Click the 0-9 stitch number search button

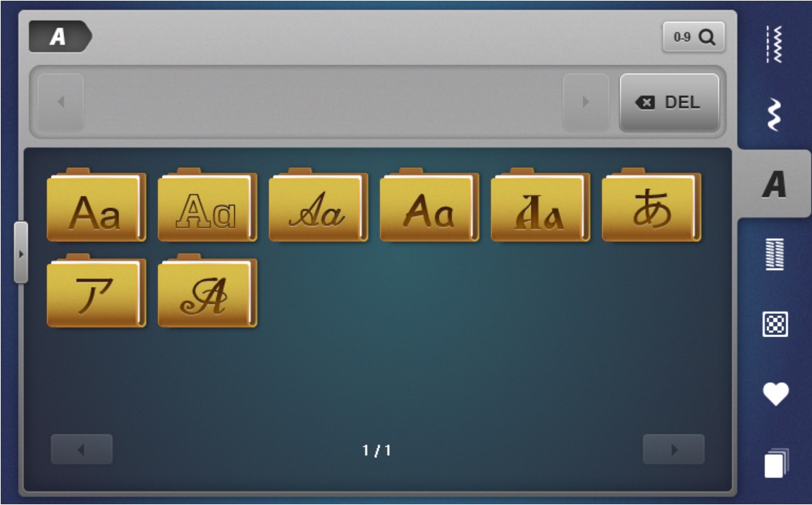(694, 37)
